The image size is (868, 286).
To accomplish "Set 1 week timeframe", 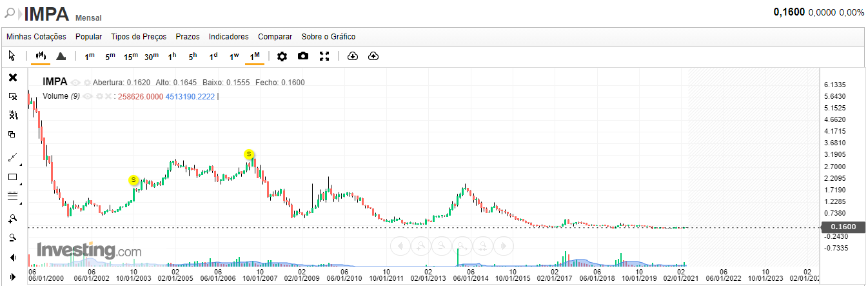I will 234,56.
